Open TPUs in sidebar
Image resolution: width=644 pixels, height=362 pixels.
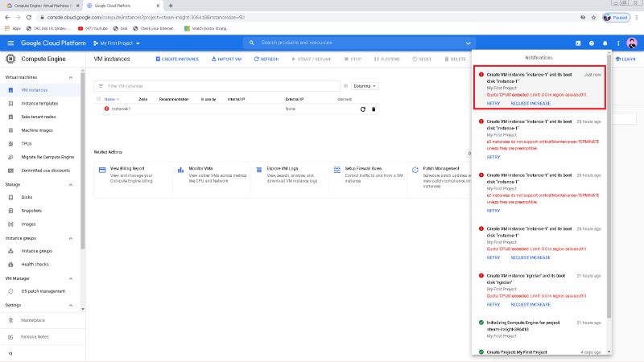click(27, 144)
